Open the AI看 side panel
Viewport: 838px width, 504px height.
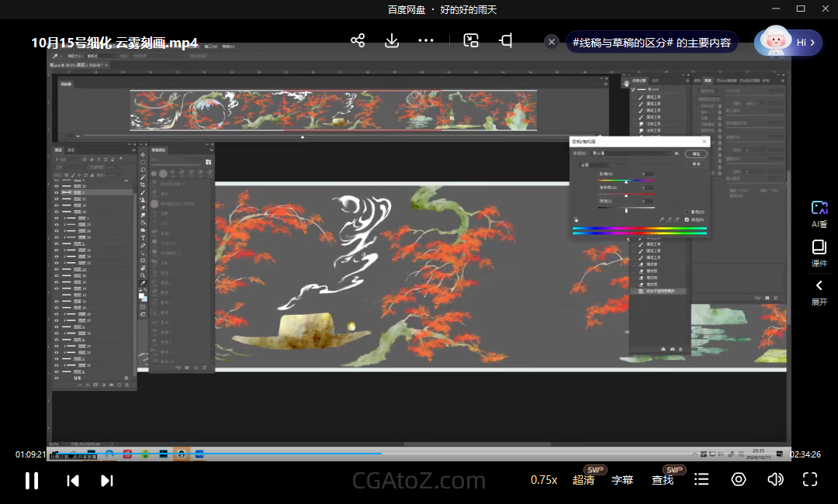coord(819,213)
